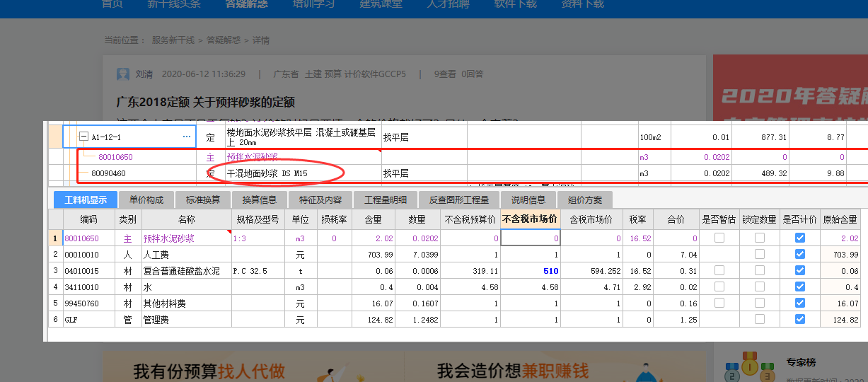The width and height of the screenshot is (868, 382).
Task: Click the code cell 99450760
Action: coord(88,303)
